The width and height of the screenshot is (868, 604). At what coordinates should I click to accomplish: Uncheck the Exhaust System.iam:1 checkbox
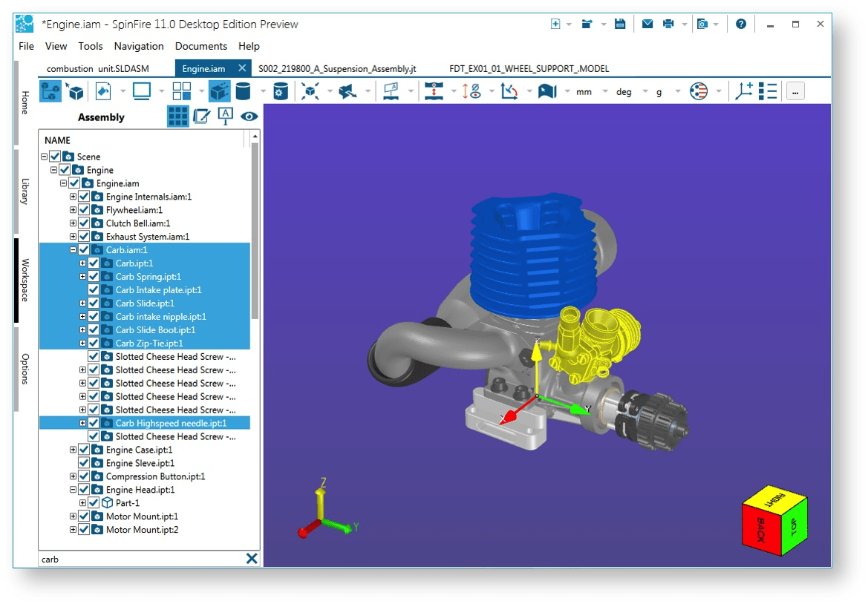(x=84, y=236)
